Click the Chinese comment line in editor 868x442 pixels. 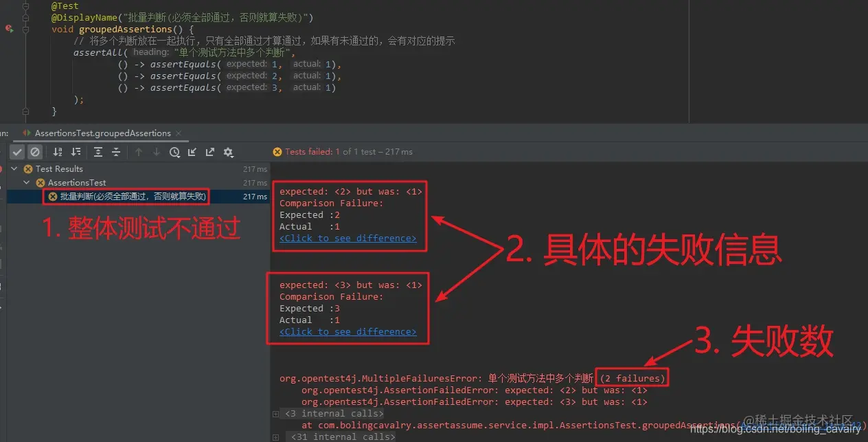tap(264, 41)
